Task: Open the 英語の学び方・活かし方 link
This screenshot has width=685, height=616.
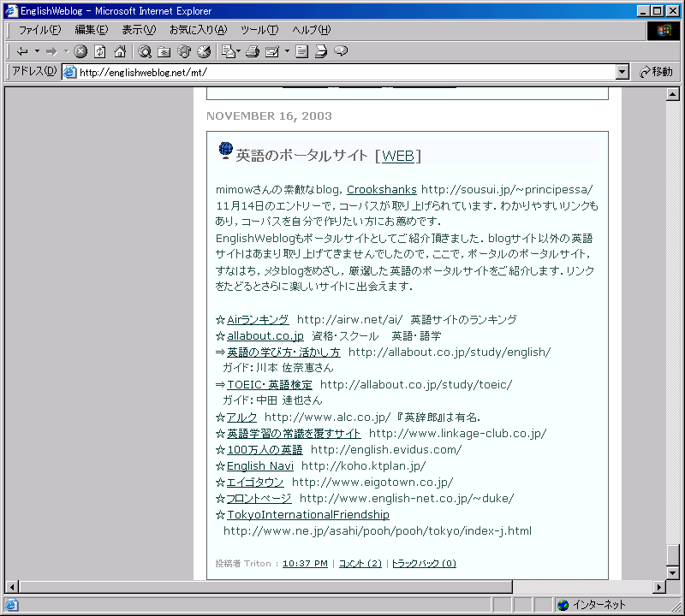Action: pyautogui.click(x=283, y=352)
